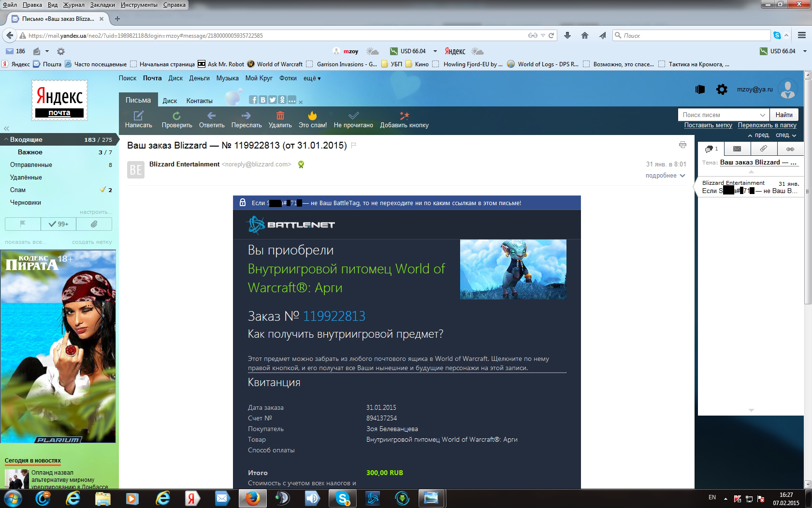
Task: Open the Поиск писем search options dropdown
Action: (762, 115)
